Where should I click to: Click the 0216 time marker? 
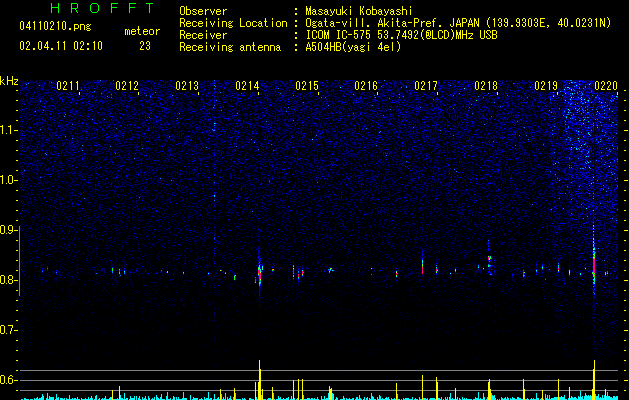366,86
